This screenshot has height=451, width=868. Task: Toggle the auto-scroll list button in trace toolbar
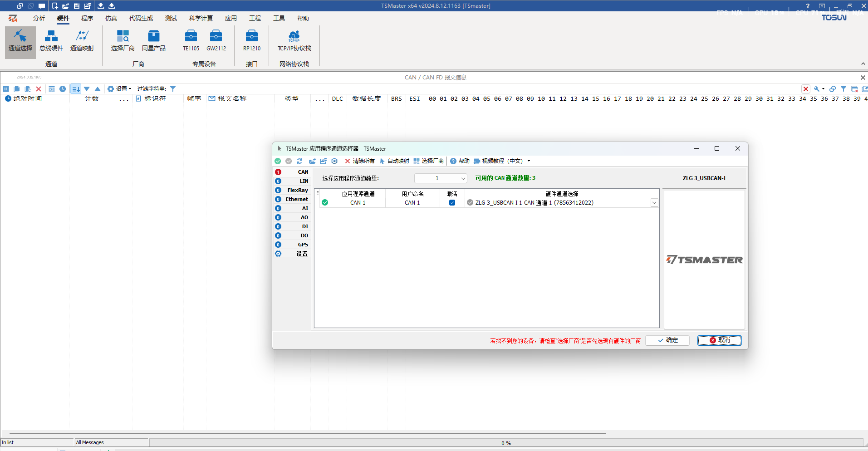76,89
